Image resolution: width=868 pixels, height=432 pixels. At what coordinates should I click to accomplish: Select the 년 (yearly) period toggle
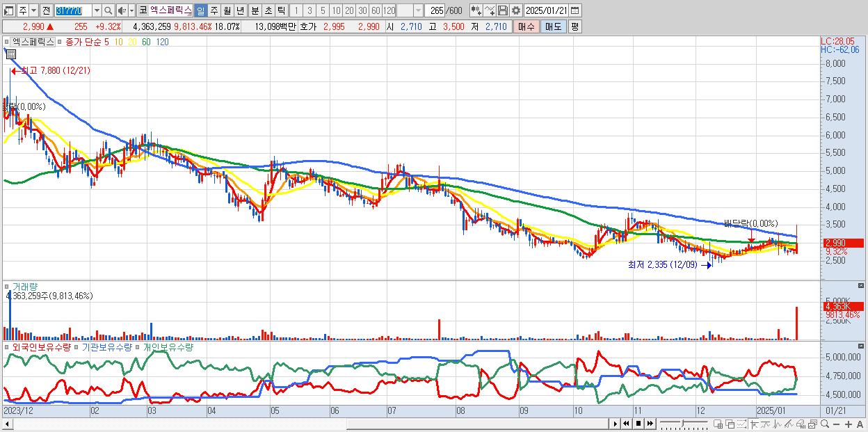[240, 10]
